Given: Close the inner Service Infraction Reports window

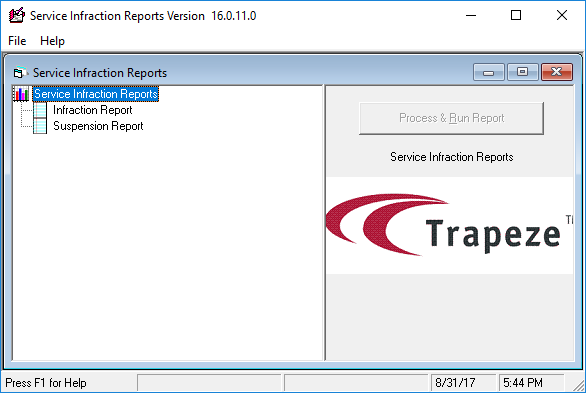Looking at the screenshot, I should tap(556, 72).
